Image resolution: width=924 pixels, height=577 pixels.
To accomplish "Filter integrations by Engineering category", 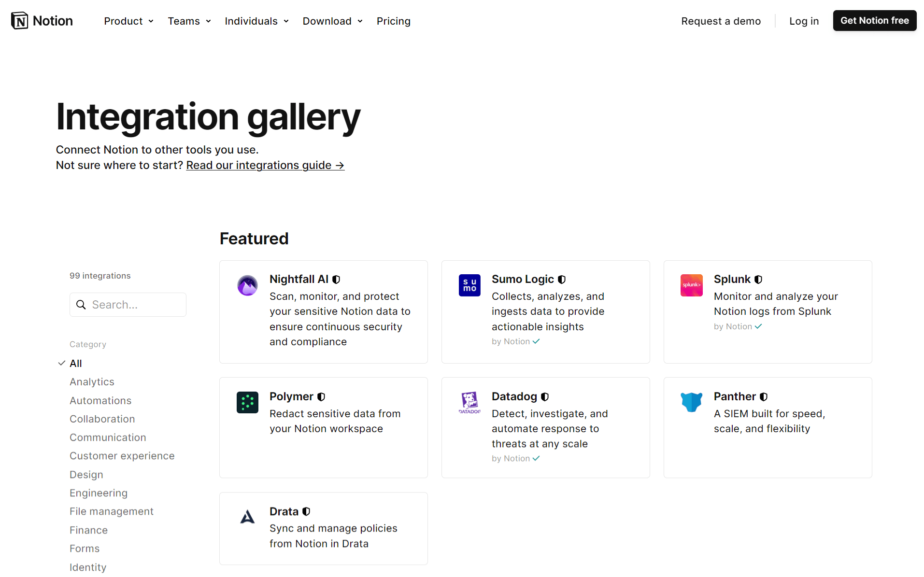I will (x=99, y=493).
